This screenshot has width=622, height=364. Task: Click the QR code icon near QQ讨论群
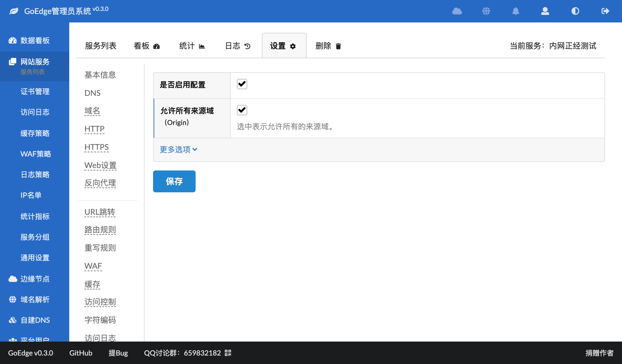[228, 353]
